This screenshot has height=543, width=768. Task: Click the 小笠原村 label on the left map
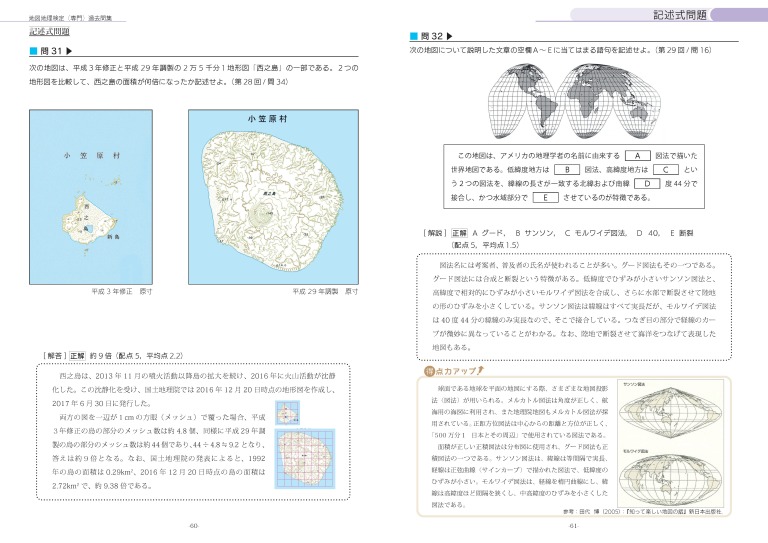click(92, 156)
